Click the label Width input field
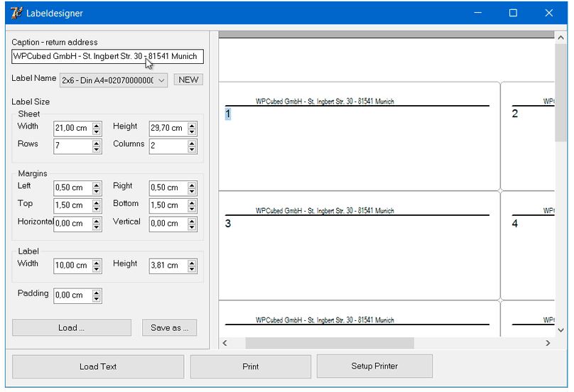The image size is (574, 392). pyautogui.click(x=72, y=266)
